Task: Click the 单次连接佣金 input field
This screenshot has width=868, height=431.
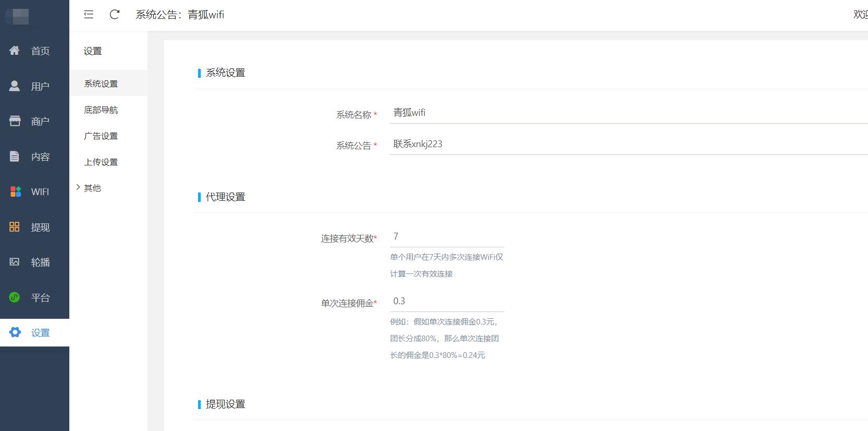Action: tap(447, 302)
